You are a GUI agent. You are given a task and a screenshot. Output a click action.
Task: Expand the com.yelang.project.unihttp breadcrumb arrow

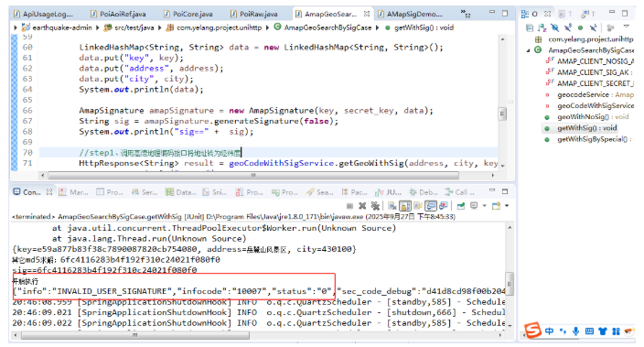click(267, 27)
